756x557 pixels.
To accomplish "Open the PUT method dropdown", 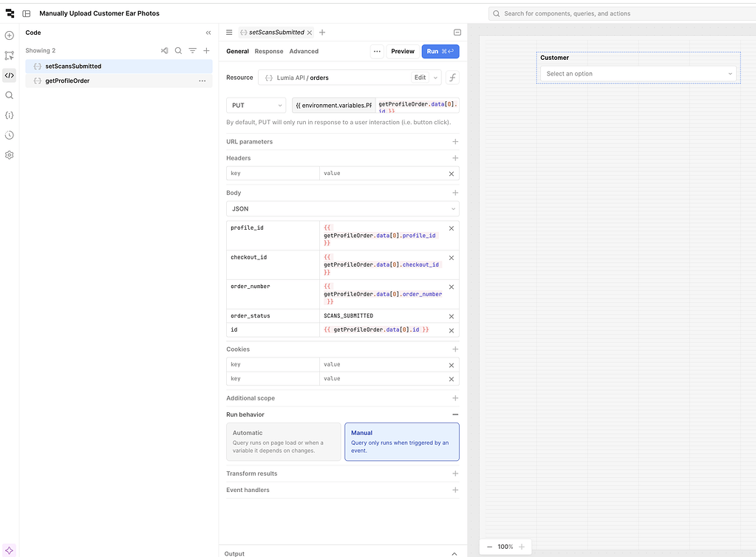I will [x=256, y=106].
